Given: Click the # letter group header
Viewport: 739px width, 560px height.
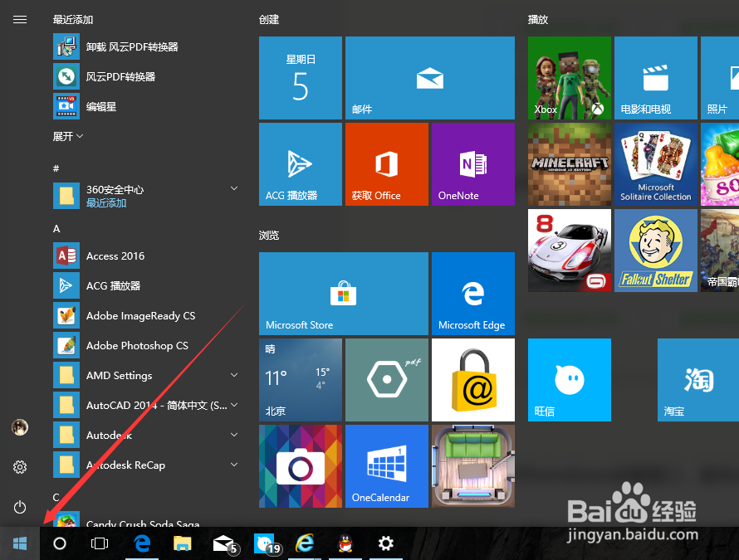Looking at the screenshot, I should tap(56, 168).
